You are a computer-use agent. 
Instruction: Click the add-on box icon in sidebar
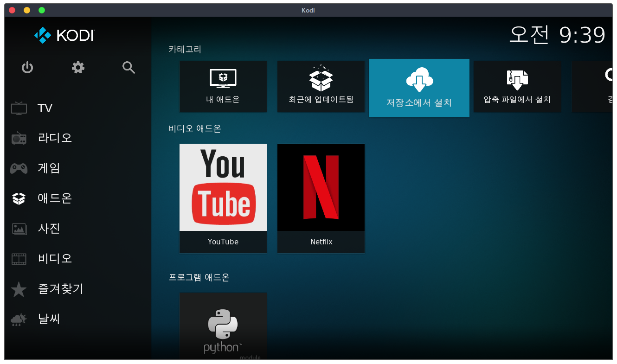(19, 198)
